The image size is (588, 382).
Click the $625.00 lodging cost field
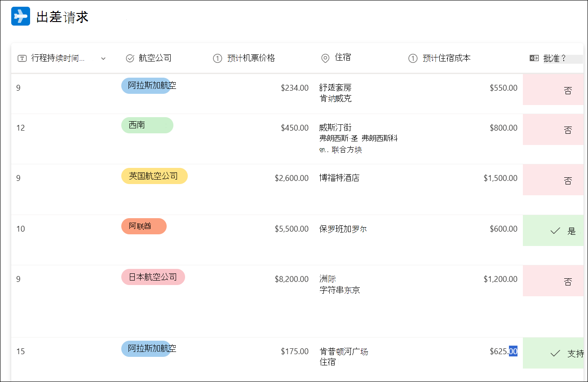pos(504,351)
